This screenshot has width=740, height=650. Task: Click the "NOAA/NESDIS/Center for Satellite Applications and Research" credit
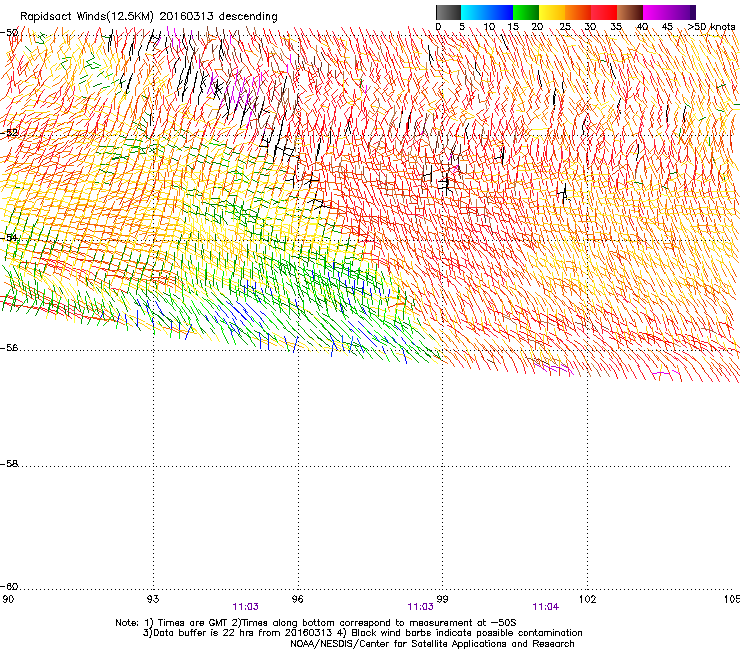point(432,644)
